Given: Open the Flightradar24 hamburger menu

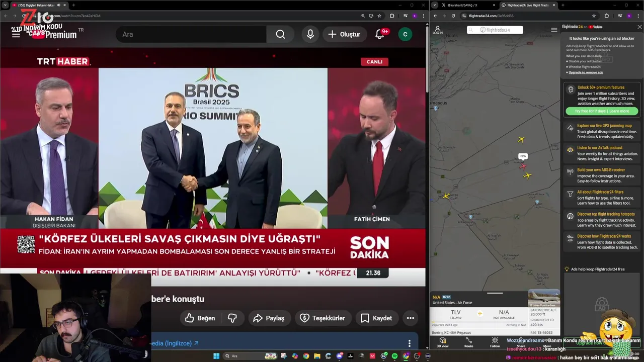Looking at the screenshot, I should (554, 30).
